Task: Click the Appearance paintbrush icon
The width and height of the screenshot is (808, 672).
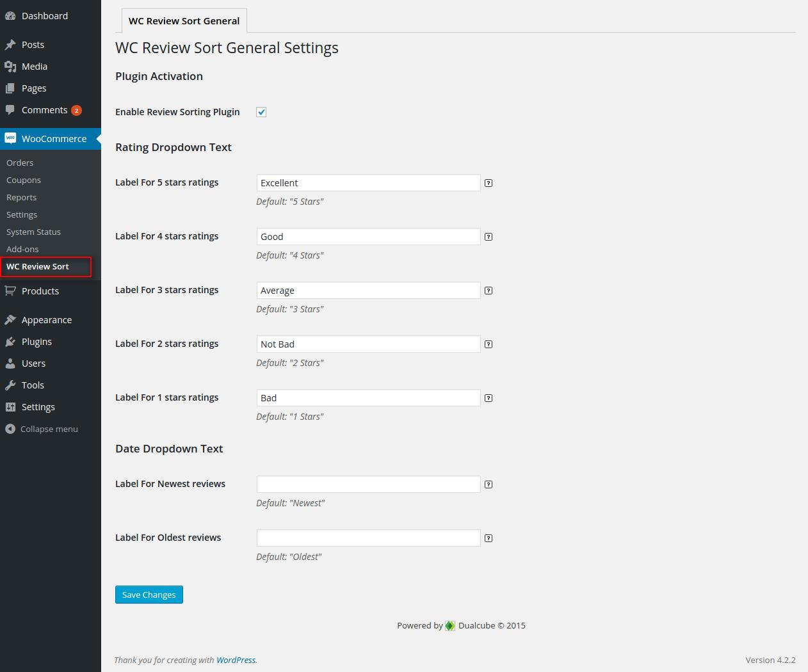Action: pyautogui.click(x=10, y=320)
